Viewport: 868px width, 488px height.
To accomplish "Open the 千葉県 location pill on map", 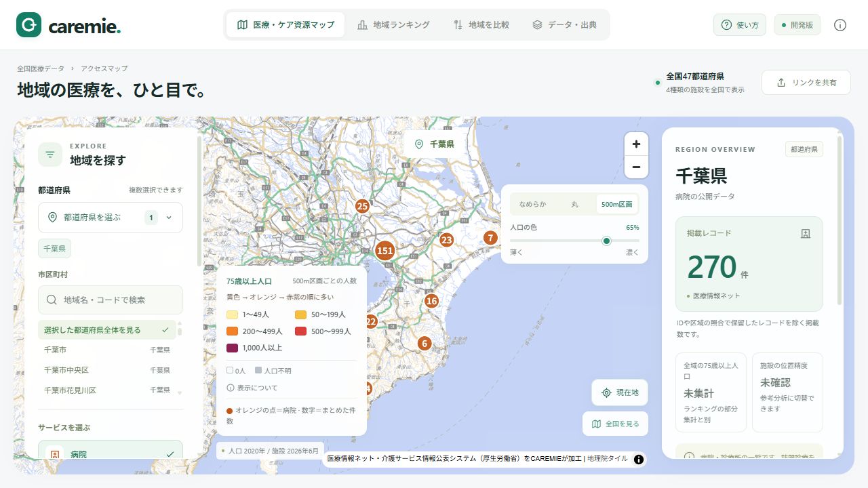I will point(435,144).
